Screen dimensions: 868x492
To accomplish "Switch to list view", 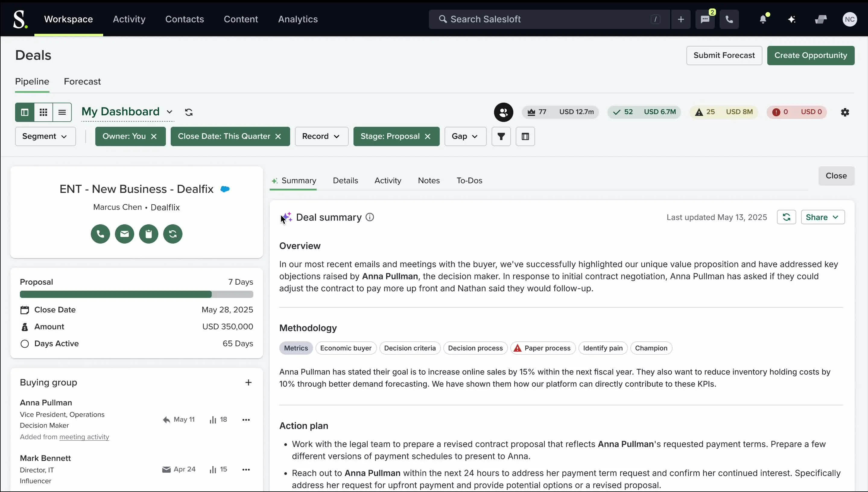I will coord(62,112).
